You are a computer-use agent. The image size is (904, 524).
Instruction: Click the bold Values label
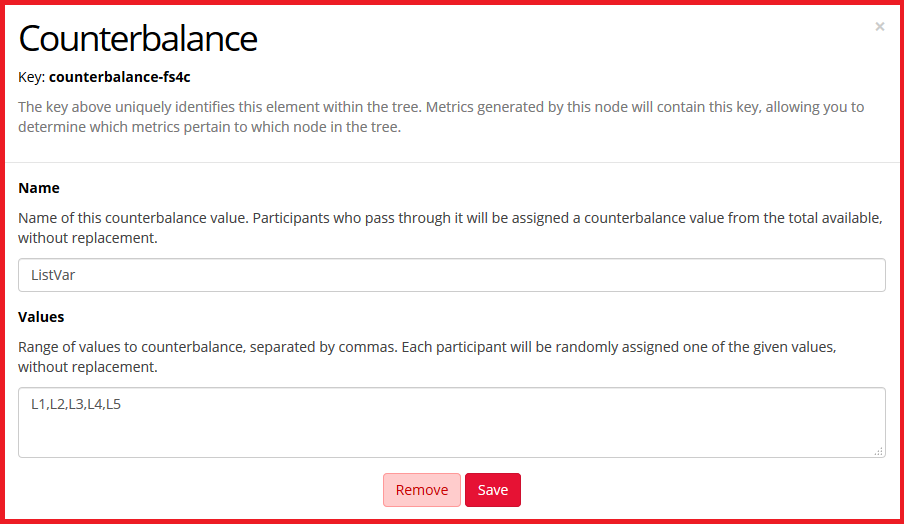(41, 317)
